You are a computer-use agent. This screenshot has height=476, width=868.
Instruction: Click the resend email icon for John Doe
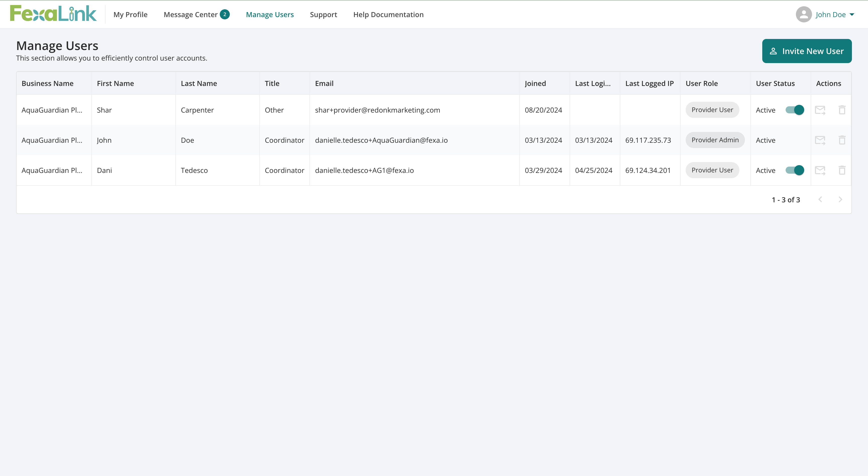point(820,140)
